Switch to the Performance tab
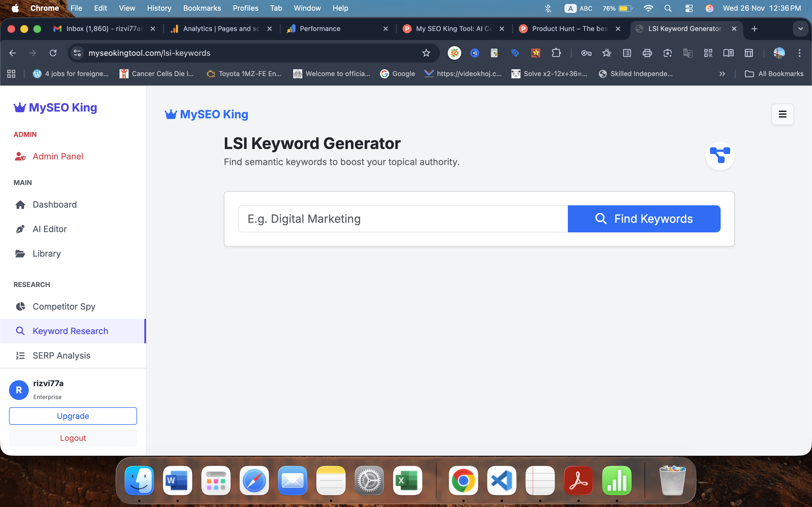Screen dimensions: 812x507 pos(321,28)
